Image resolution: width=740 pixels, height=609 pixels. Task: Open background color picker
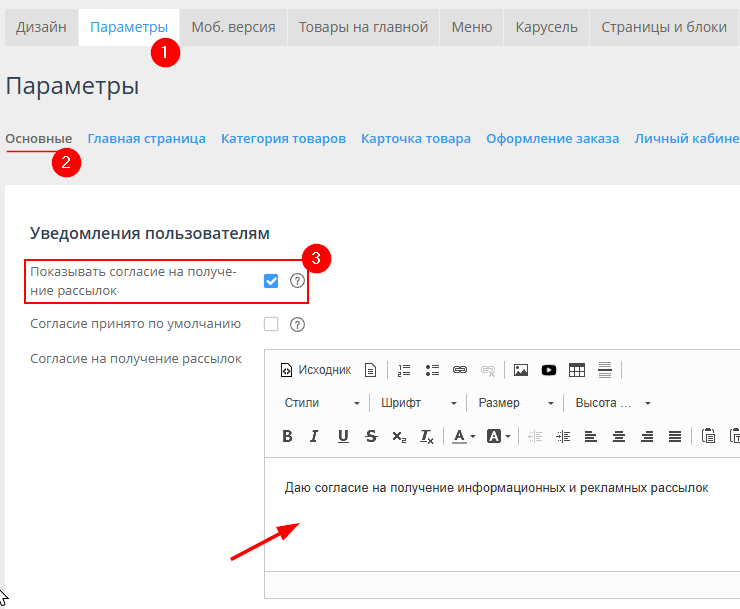click(x=498, y=436)
